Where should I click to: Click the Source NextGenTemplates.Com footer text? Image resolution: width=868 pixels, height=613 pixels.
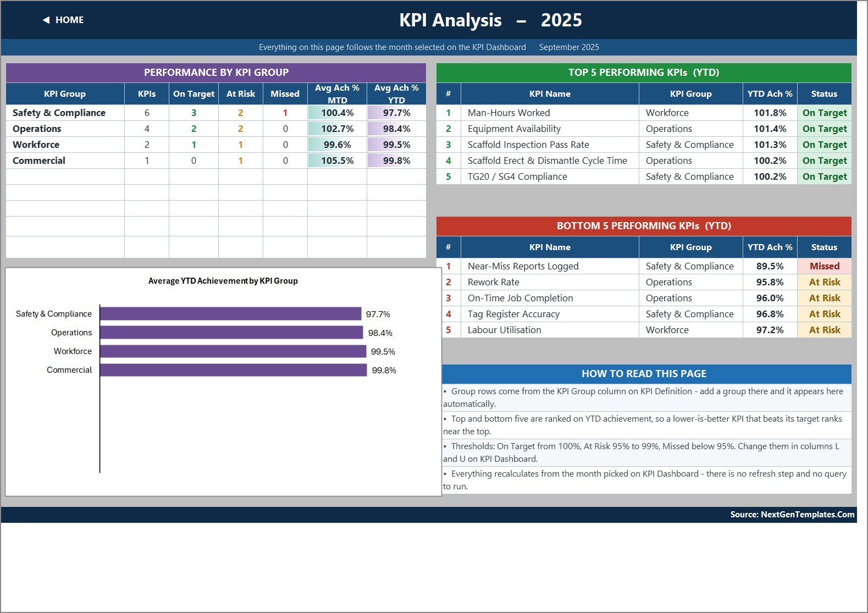point(792,515)
